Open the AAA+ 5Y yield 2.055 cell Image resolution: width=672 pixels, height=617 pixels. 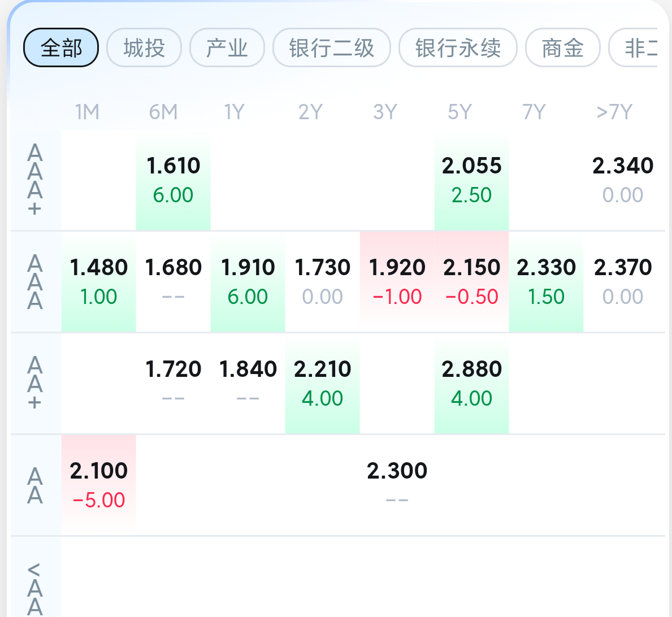coord(471,180)
